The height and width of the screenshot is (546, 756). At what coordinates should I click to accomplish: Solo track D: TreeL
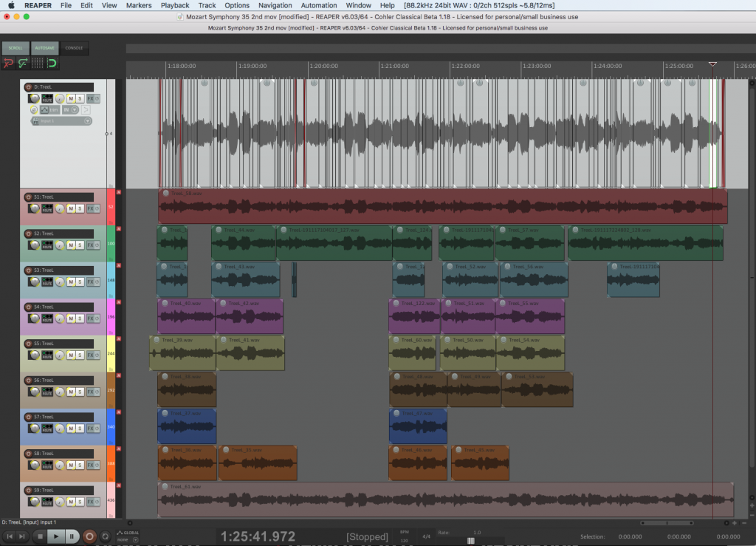[80, 98]
